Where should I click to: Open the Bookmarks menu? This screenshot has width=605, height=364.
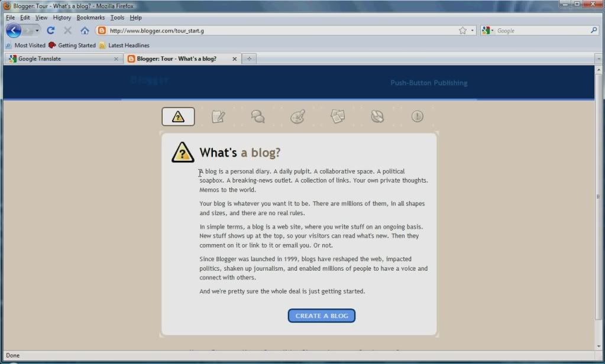[90, 17]
